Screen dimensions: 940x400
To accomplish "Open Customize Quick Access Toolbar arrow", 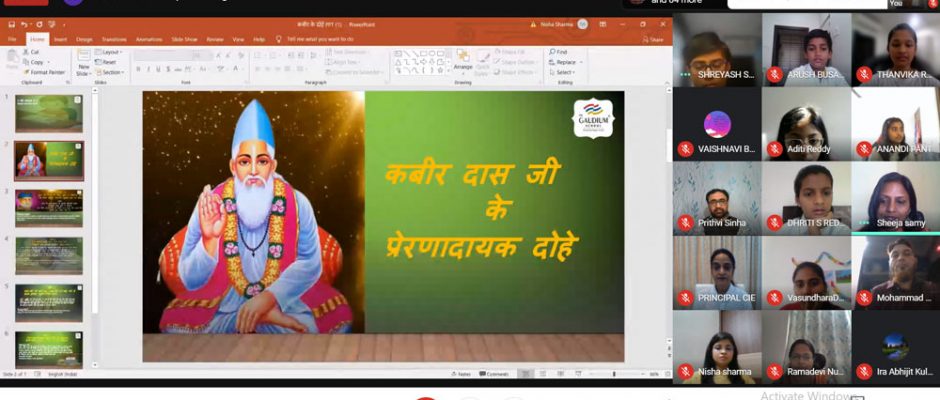I will pyautogui.click(x=64, y=25).
